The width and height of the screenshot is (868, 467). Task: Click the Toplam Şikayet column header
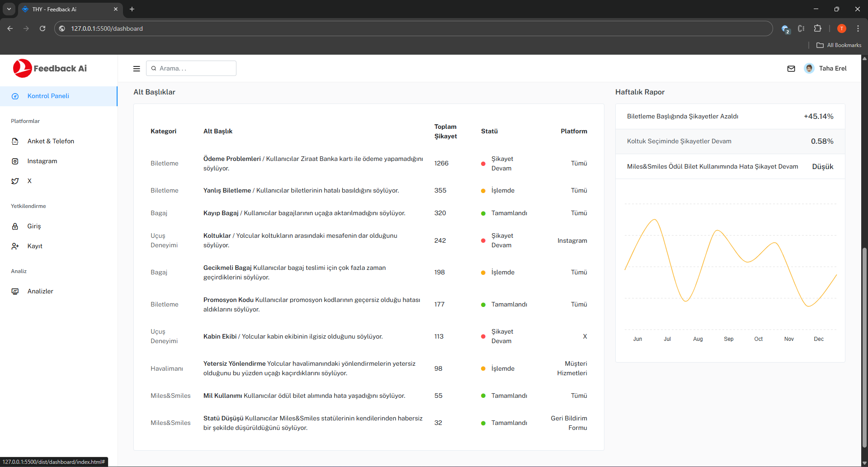(446, 132)
